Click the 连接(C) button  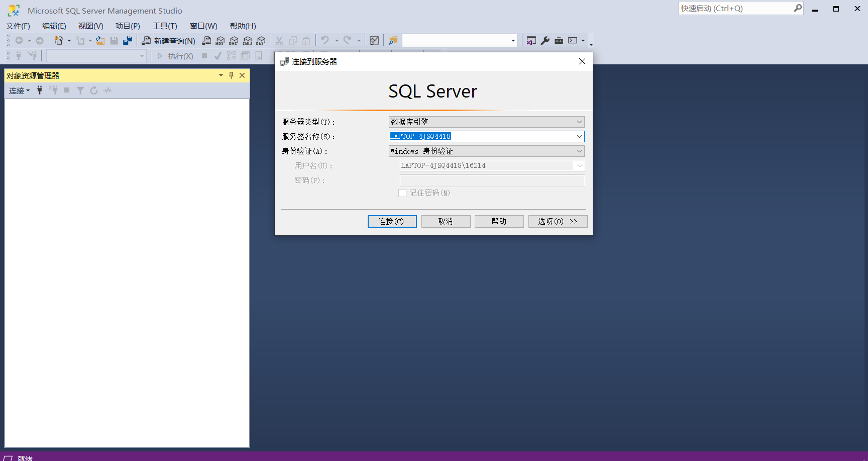point(392,222)
